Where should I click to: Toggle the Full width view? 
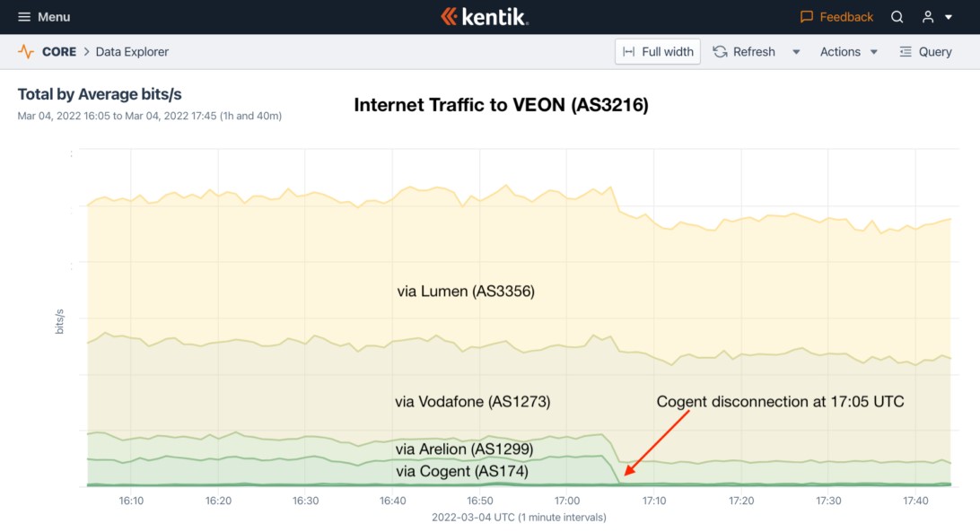[658, 52]
